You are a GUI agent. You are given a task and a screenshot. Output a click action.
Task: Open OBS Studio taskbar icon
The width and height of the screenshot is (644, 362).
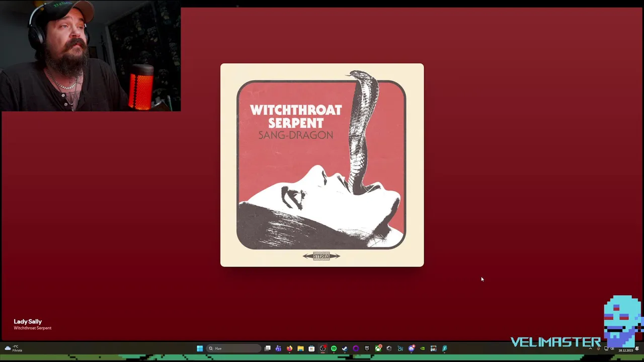coord(323,348)
